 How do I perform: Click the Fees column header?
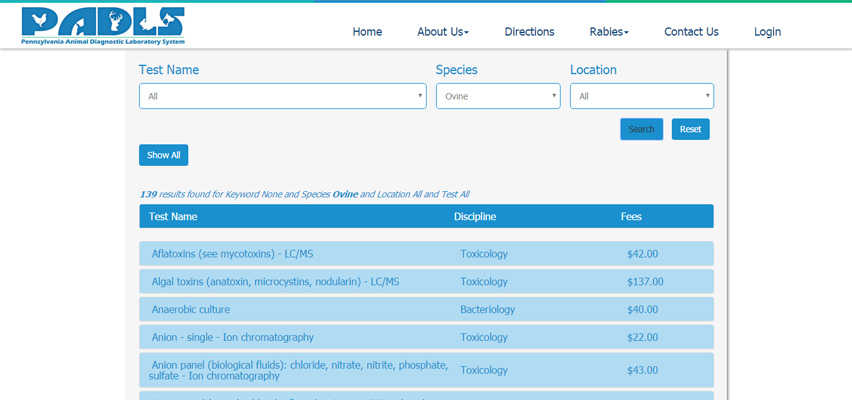pyautogui.click(x=631, y=217)
